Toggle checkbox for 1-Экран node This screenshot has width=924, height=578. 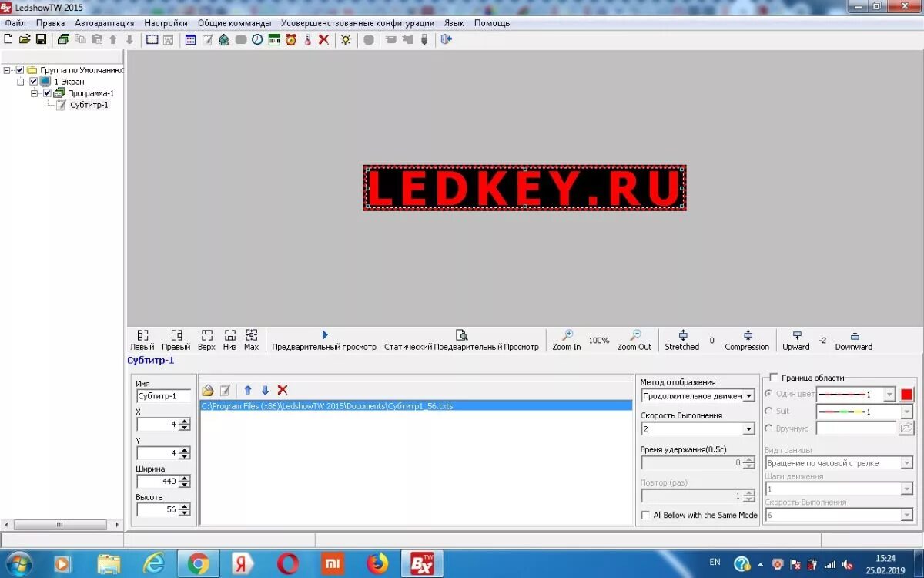(x=33, y=81)
